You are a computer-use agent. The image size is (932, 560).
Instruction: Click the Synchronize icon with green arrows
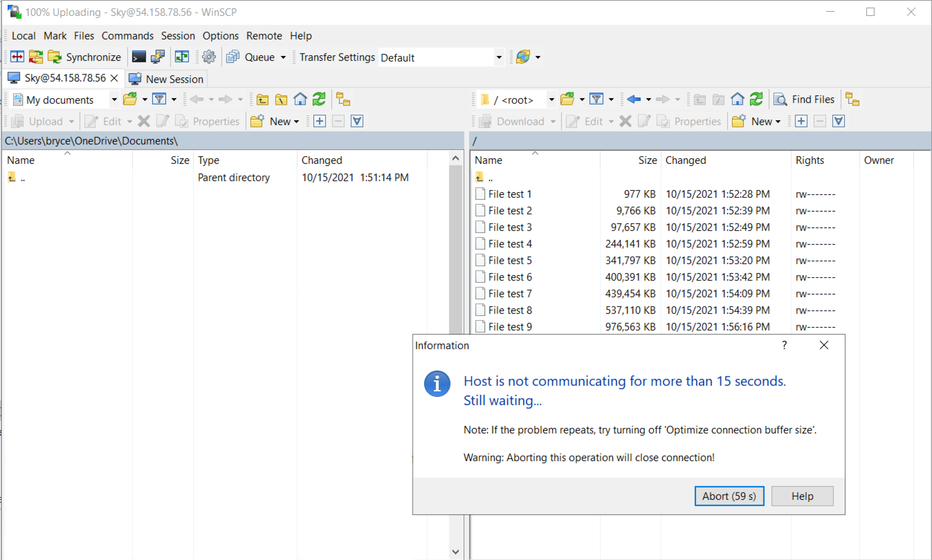pos(55,57)
